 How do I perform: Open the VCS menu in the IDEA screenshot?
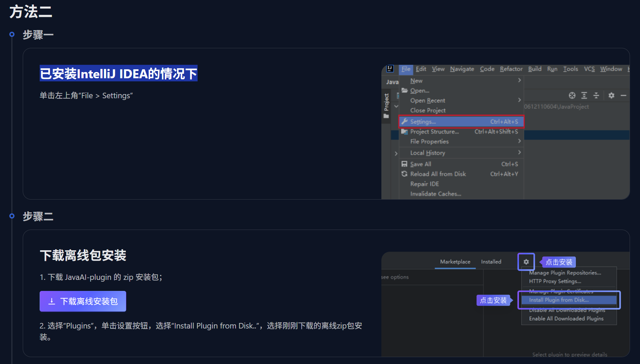pos(589,69)
